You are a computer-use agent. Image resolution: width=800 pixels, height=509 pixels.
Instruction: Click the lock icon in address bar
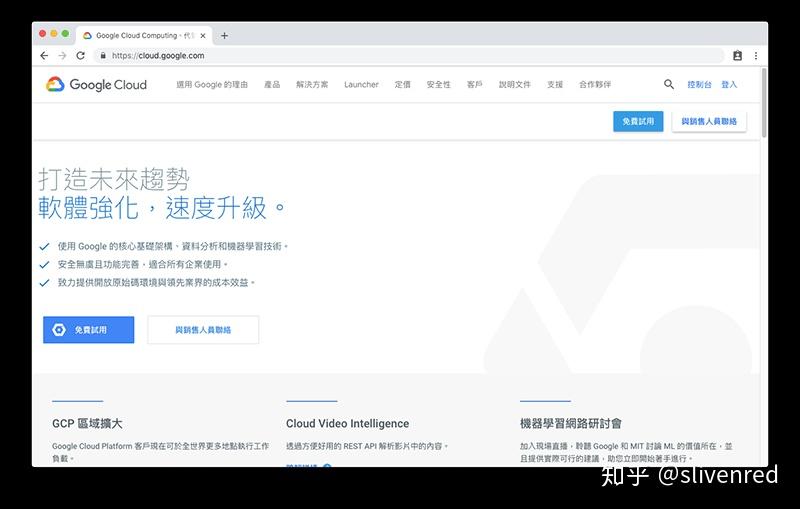coord(103,56)
